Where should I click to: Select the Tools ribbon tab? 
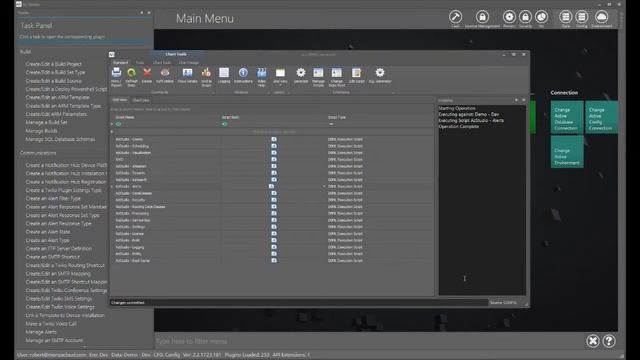[140, 63]
